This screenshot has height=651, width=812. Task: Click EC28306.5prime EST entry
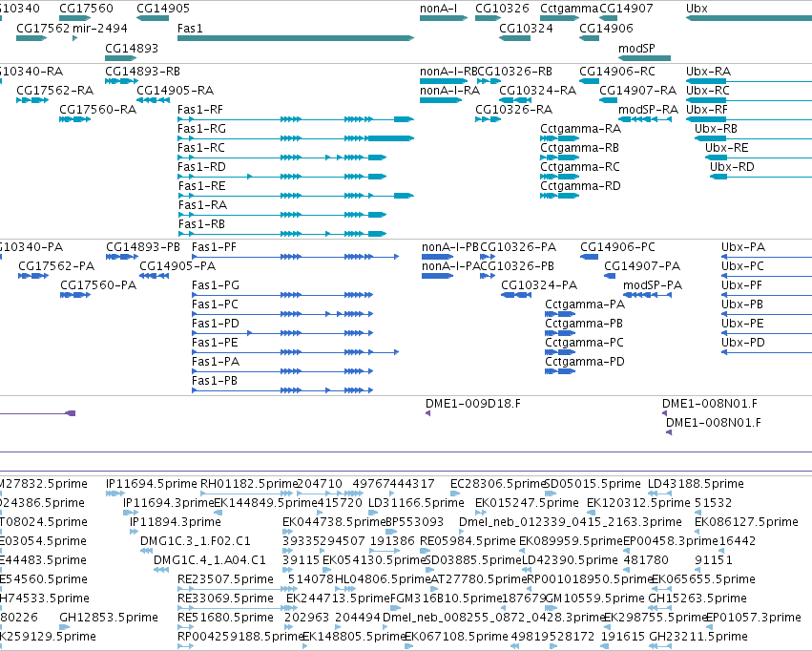[x=454, y=493]
